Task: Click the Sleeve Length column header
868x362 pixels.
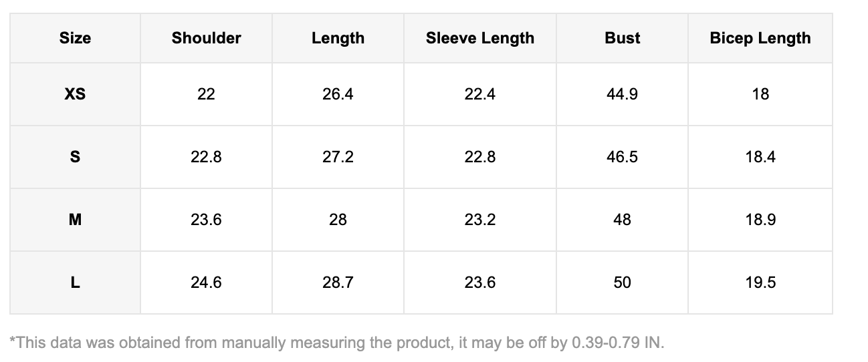Action: pyautogui.click(x=479, y=38)
